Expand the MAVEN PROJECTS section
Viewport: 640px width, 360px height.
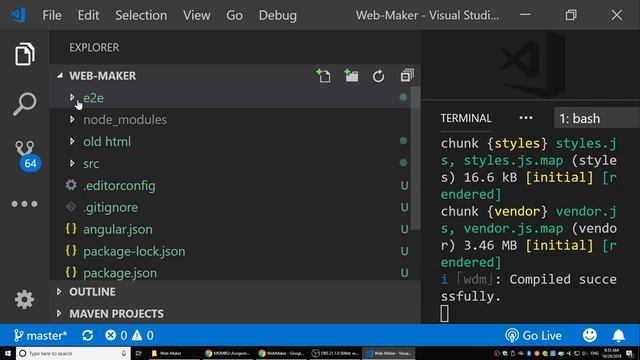(59, 313)
